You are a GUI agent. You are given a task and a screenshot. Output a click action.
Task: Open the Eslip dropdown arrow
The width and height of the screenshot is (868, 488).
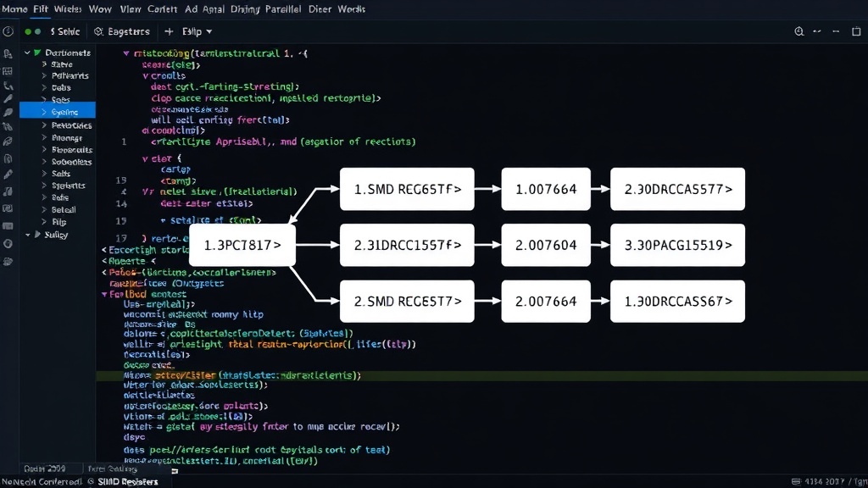pos(209,31)
